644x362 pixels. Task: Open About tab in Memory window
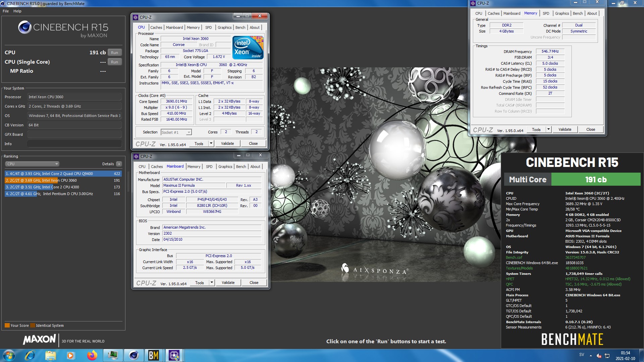point(592,13)
